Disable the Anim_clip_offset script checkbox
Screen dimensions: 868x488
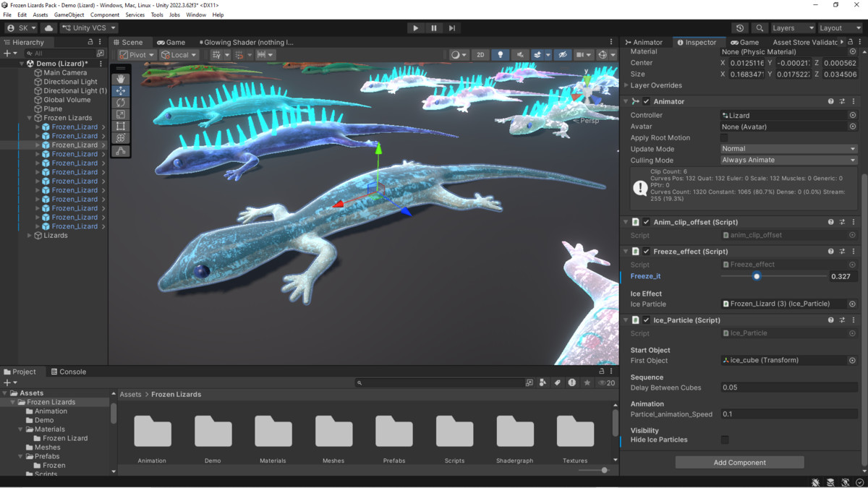click(x=646, y=223)
